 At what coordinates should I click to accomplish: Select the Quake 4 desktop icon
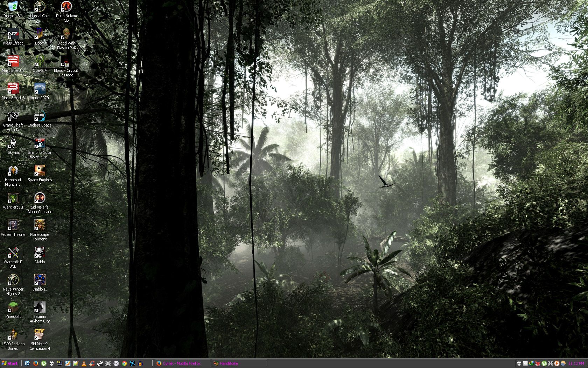click(x=40, y=62)
